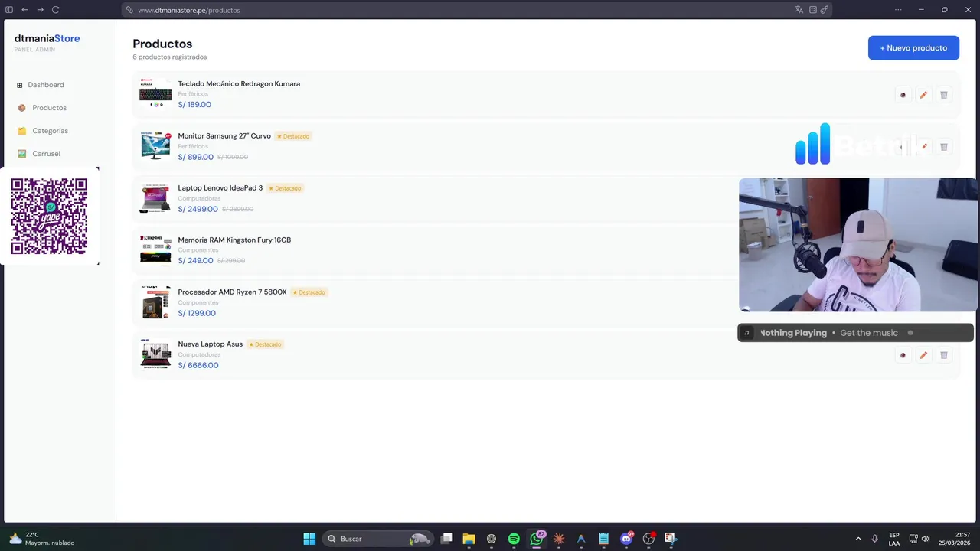Select 'Memoria RAM Kingston Fury 16GB' title
This screenshot has height=551, width=980.
(234, 240)
